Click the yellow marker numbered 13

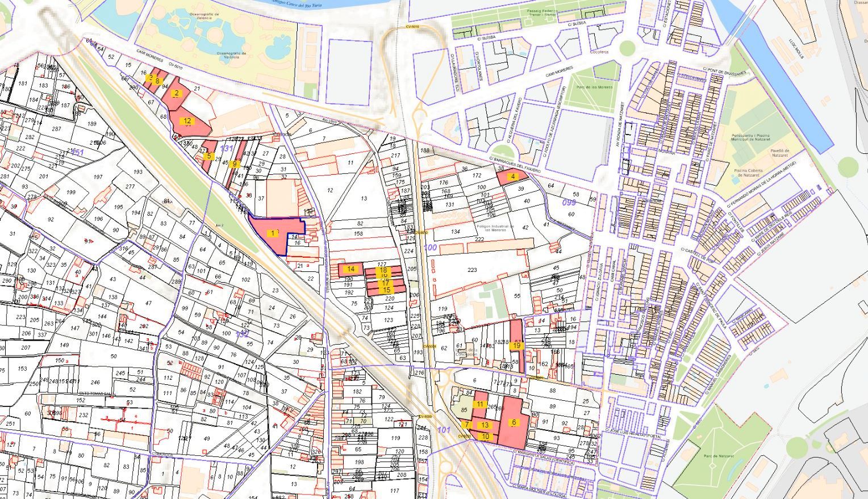tap(485, 425)
